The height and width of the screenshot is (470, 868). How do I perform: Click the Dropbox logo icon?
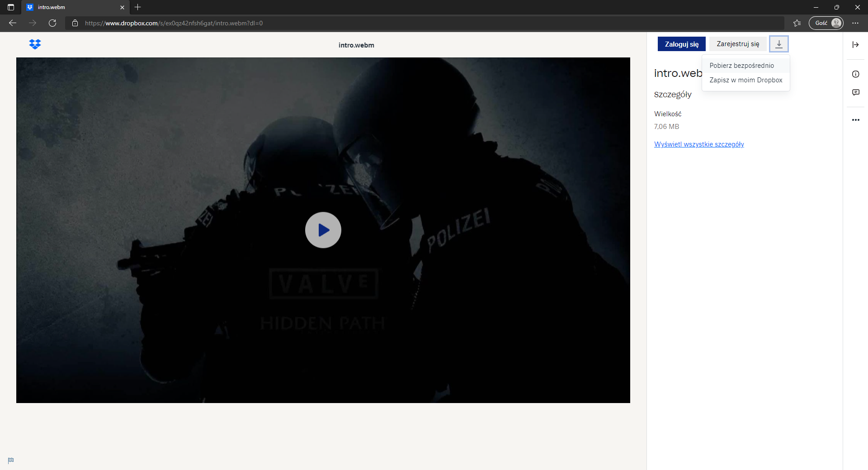click(x=35, y=44)
